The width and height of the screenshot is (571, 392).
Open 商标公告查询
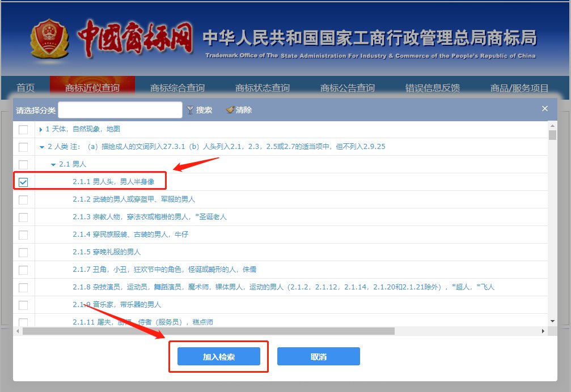click(348, 87)
